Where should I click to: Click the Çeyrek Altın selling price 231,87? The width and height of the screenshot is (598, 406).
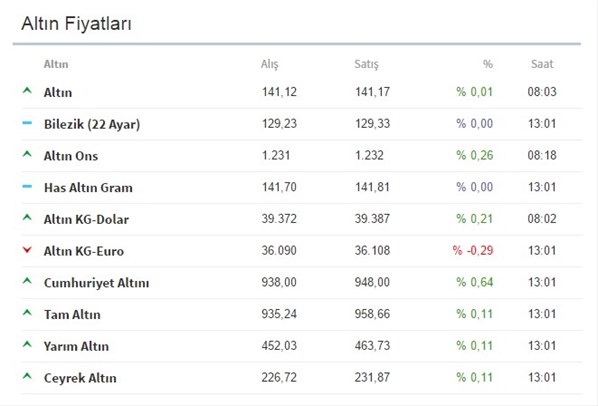[x=372, y=377]
